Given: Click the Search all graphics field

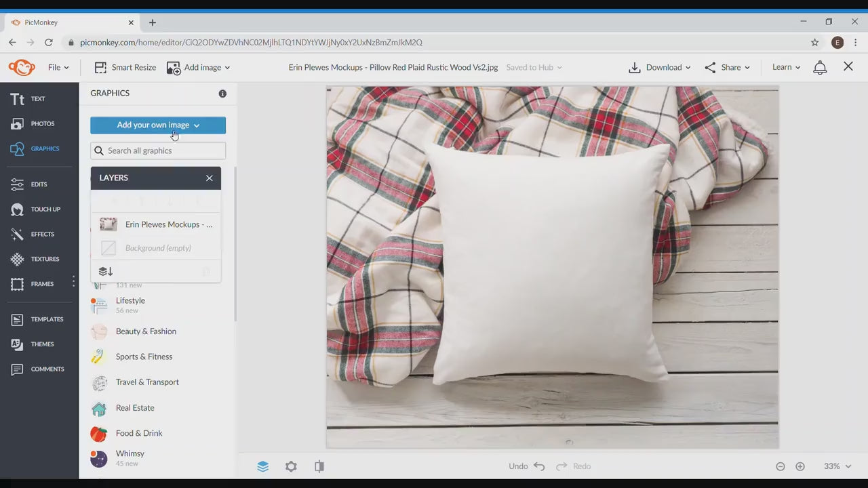Looking at the screenshot, I should click(158, 150).
